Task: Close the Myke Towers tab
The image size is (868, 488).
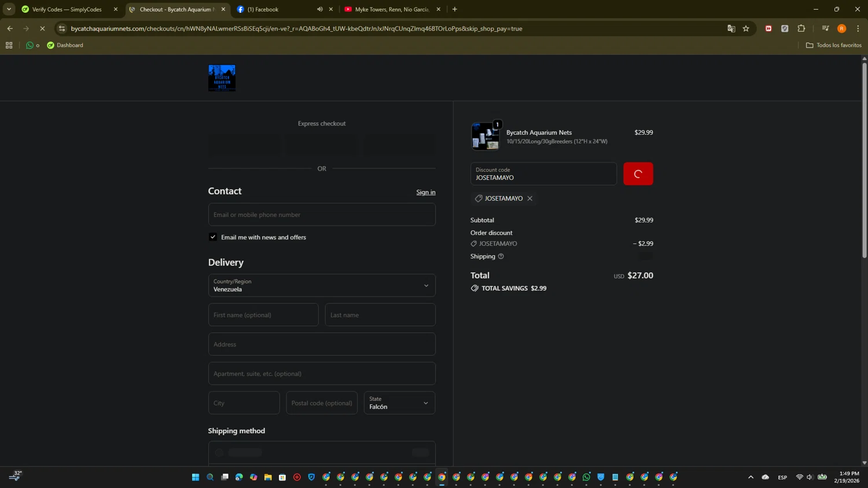Action: 438,9
